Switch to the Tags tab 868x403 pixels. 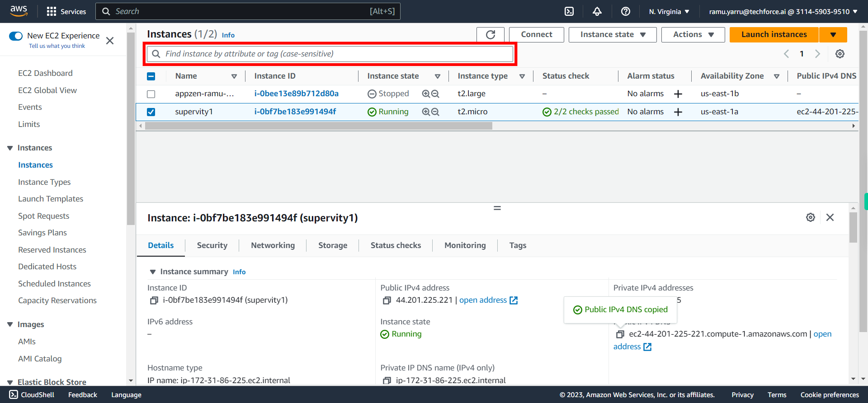518,245
